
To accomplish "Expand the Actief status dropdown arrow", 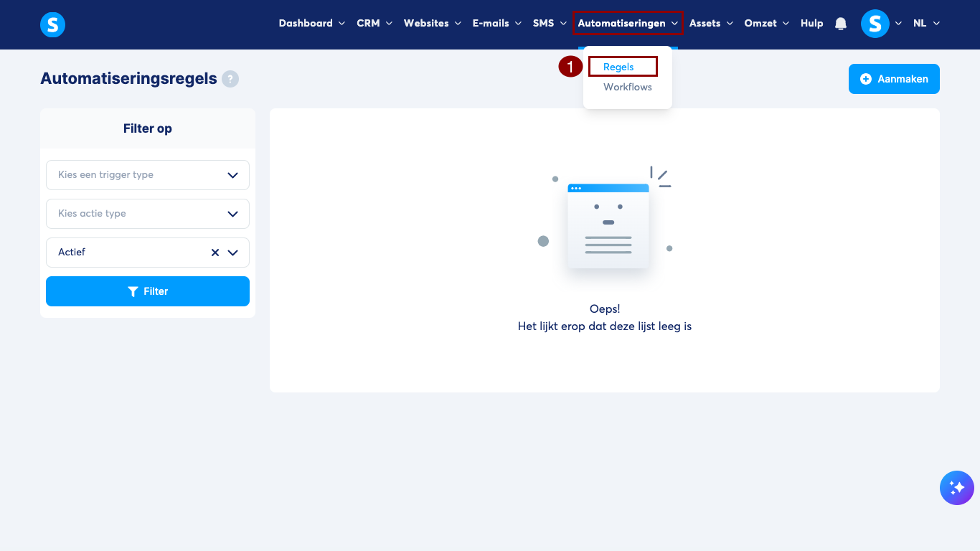I will pyautogui.click(x=232, y=253).
